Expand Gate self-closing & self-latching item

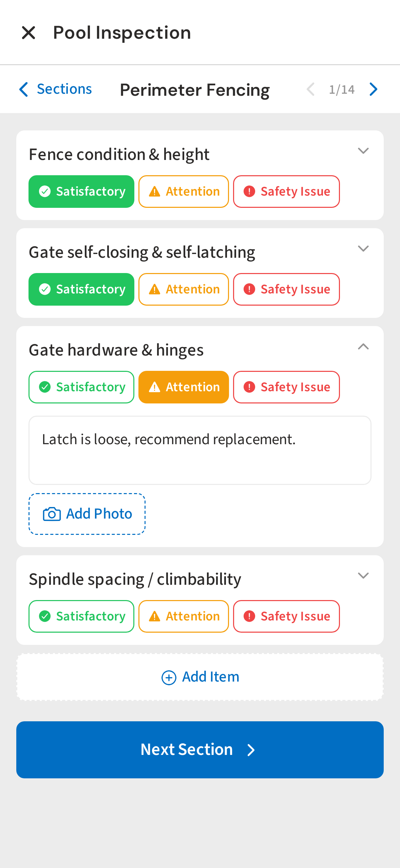363,249
